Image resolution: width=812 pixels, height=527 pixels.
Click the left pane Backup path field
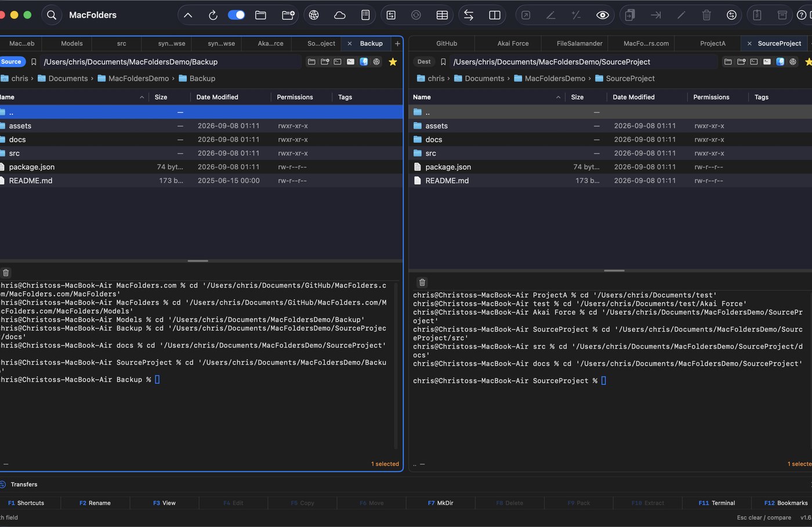(171, 61)
